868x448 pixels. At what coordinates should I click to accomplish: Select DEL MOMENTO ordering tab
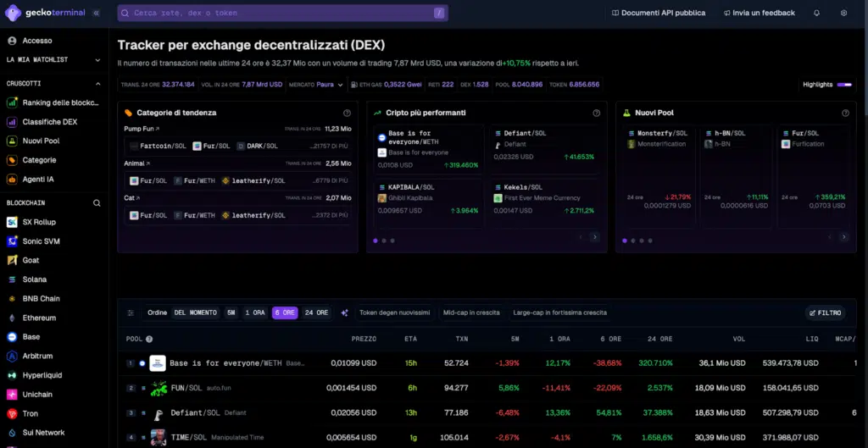coord(196,313)
